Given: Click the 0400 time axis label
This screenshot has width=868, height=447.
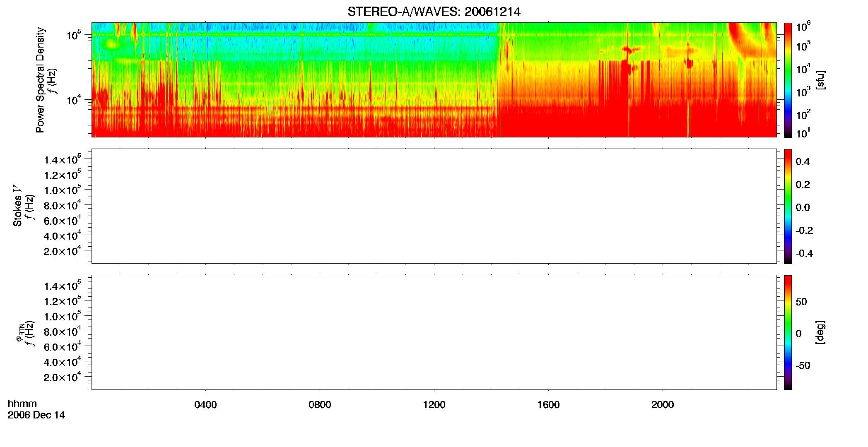Looking at the screenshot, I should coord(205,405).
